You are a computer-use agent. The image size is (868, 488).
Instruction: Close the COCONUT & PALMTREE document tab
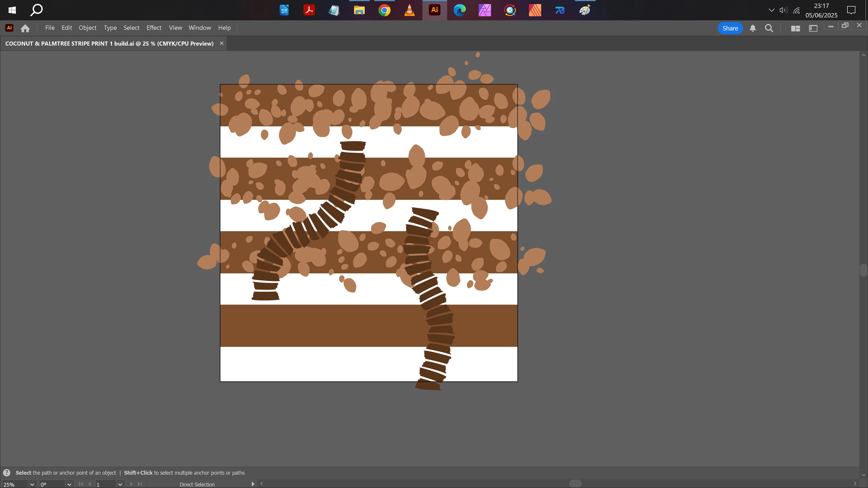point(222,43)
